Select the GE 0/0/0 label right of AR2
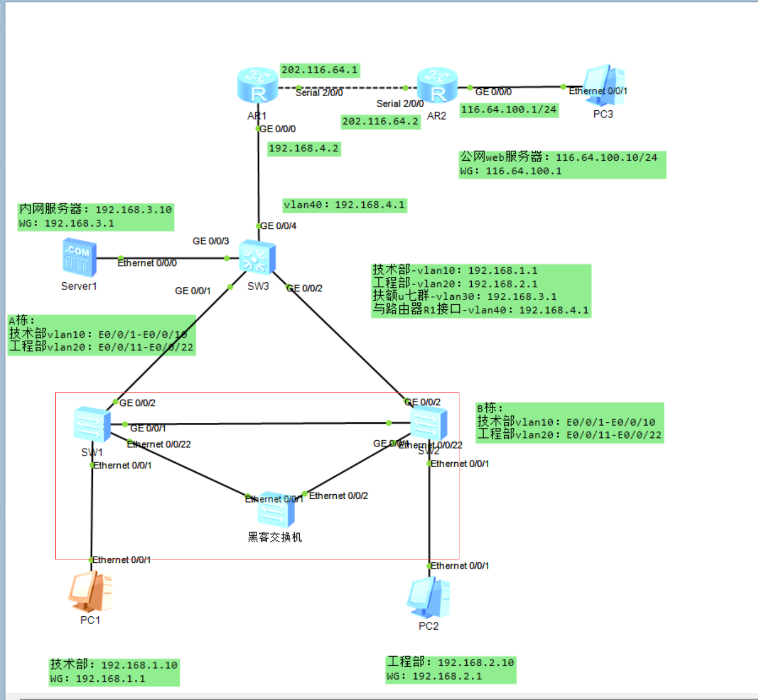The width and height of the screenshot is (758, 700). (494, 92)
